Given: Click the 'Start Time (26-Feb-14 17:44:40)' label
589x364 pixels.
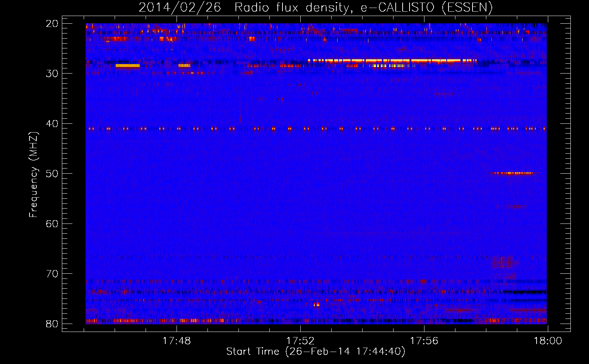Looking at the screenshot, I should point(316,352).
